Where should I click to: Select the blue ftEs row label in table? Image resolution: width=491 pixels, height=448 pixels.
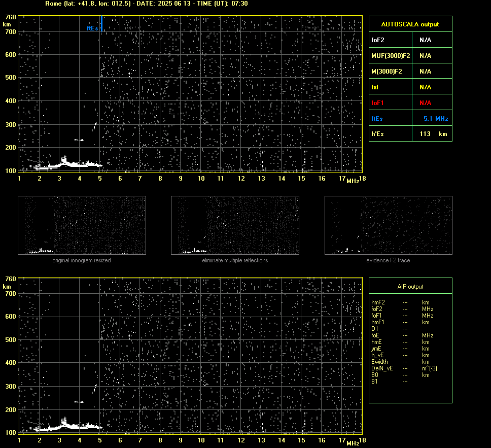pyautogui.click(x=377, y=118)
